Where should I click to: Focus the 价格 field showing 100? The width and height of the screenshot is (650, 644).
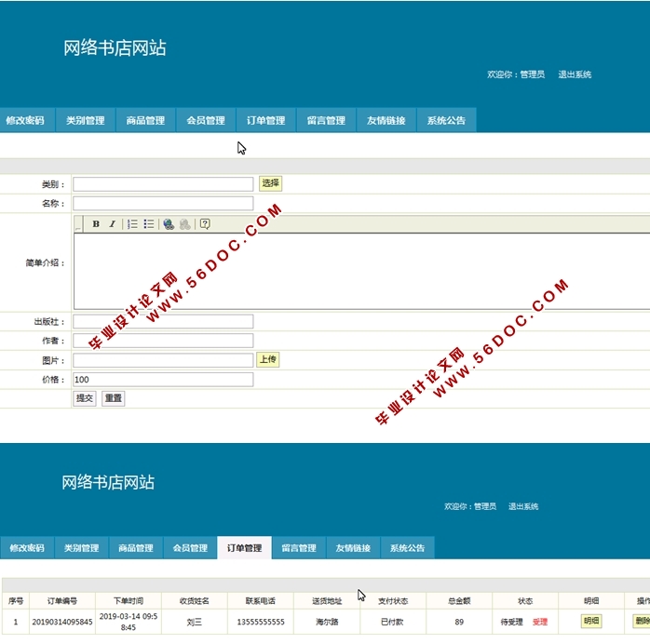pyautogui.click(x=163, y=380)
